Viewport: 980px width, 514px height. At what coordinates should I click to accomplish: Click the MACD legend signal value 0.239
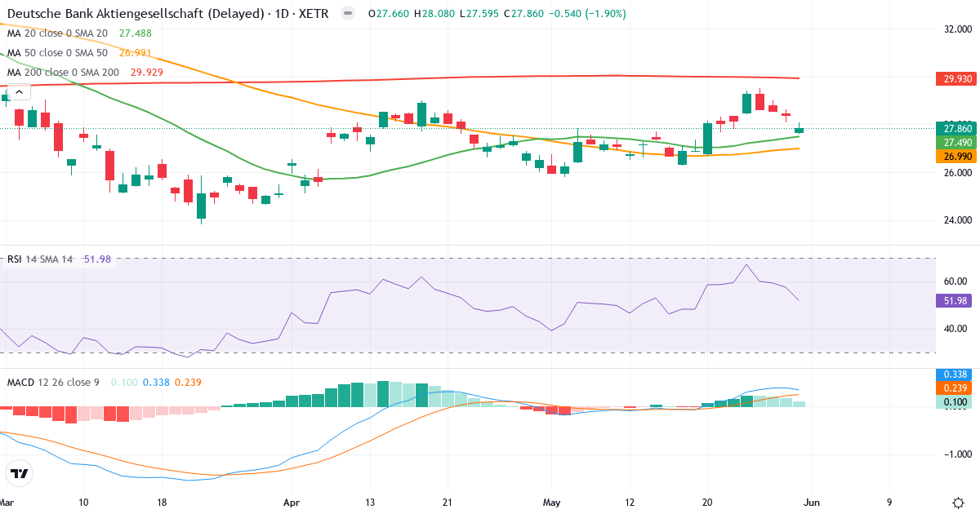(188, 382)
